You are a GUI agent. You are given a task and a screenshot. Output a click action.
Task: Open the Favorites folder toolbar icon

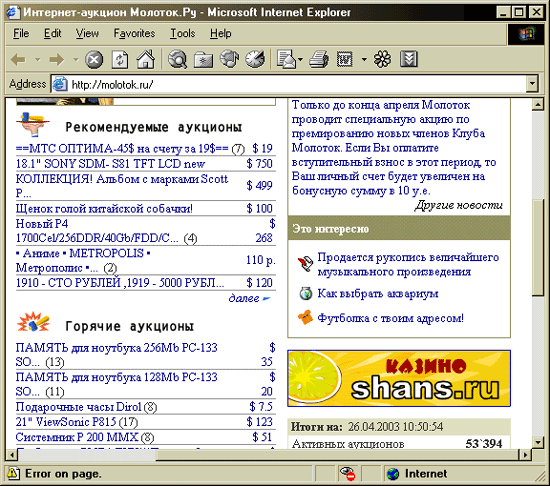click(x=203, y=59)
